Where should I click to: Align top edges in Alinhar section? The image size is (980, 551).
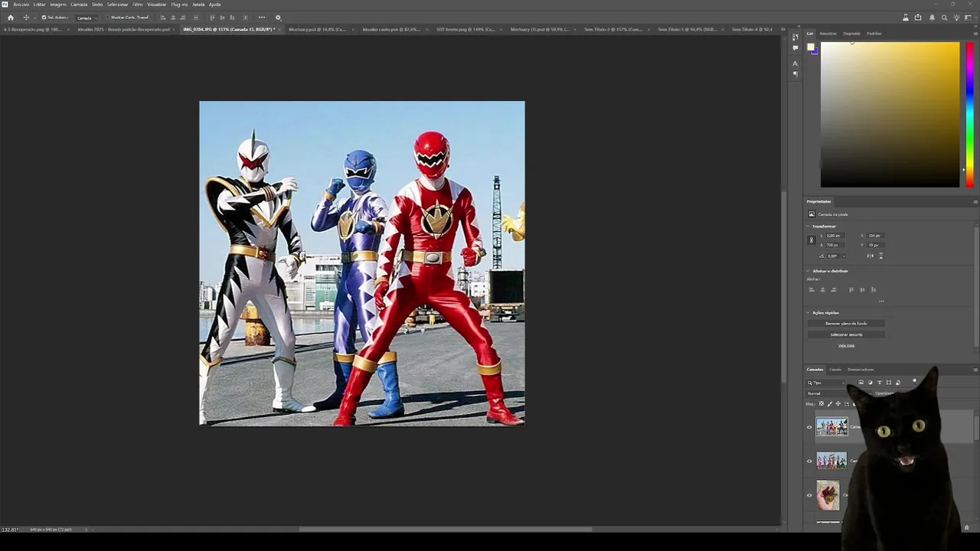(851, 289)
